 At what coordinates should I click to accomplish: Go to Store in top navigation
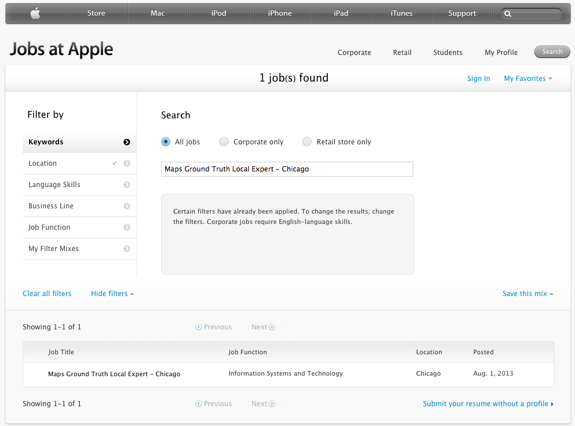click(x=96, y=14)
